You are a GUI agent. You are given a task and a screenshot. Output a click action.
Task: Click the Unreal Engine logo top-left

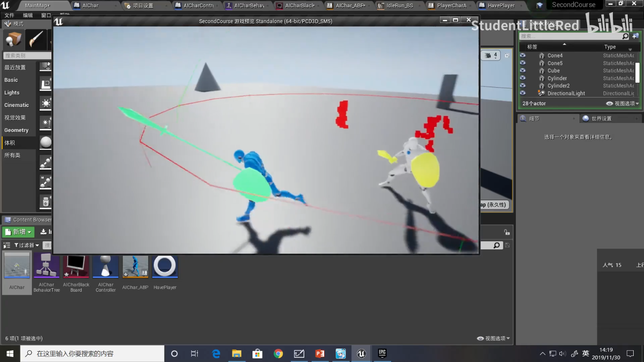[x=6, y=5]
